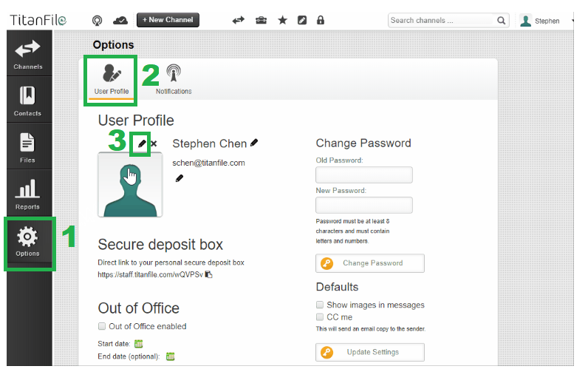Open Start date calendar picker

click(139, 344)
